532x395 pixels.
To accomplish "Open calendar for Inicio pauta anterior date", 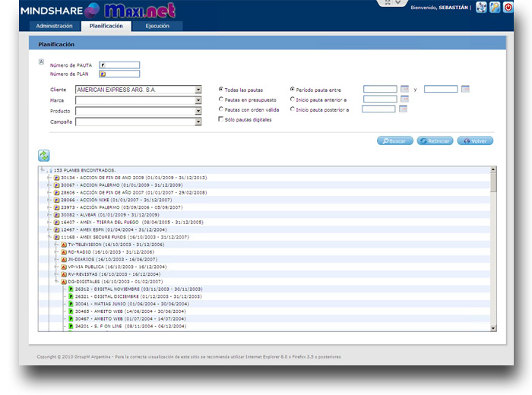I will (404, 99).
